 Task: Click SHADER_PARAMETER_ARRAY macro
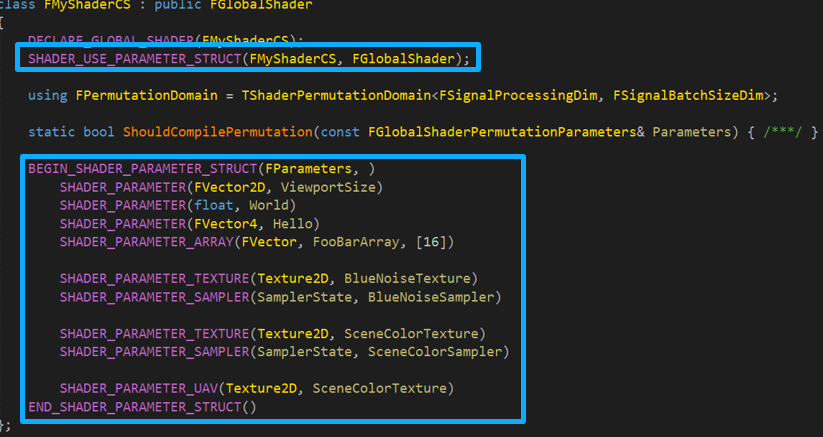click(x=146, y=242)
